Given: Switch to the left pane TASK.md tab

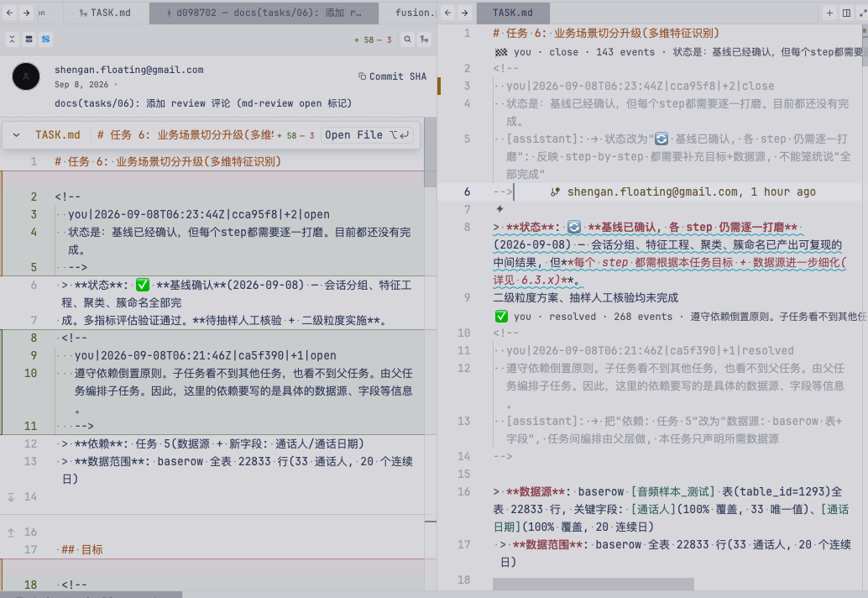Looking at the screenshot, I should [106, 13].
